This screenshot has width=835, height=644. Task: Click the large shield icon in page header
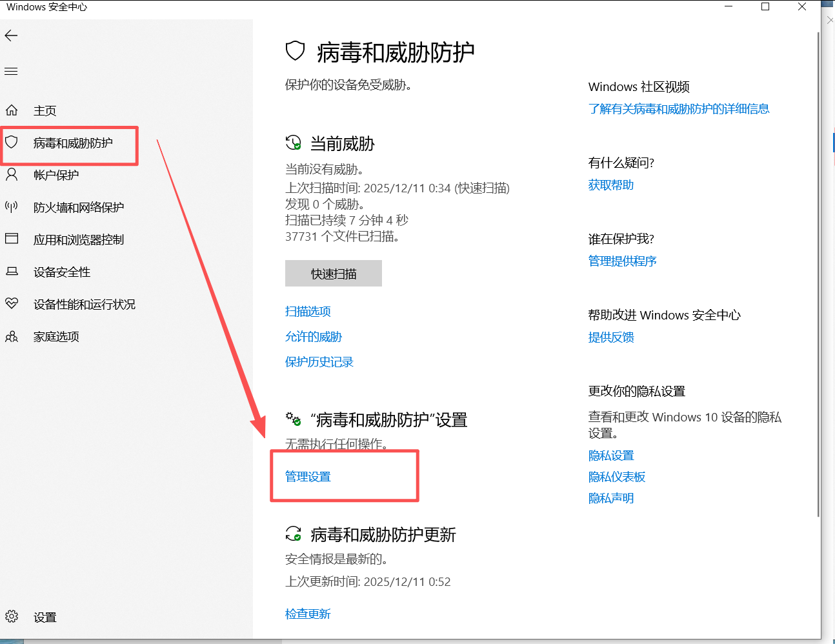[x=295, y=51]
